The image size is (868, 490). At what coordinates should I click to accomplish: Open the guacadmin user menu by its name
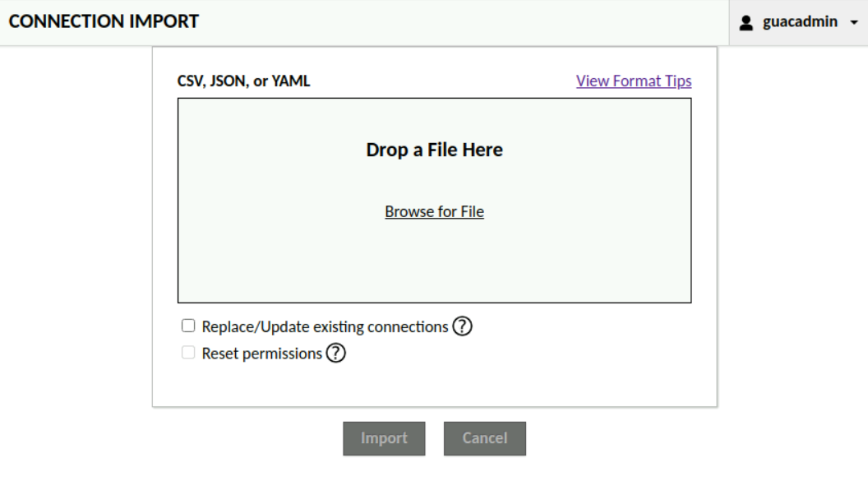pyautogui.click(x=800, y=22)
